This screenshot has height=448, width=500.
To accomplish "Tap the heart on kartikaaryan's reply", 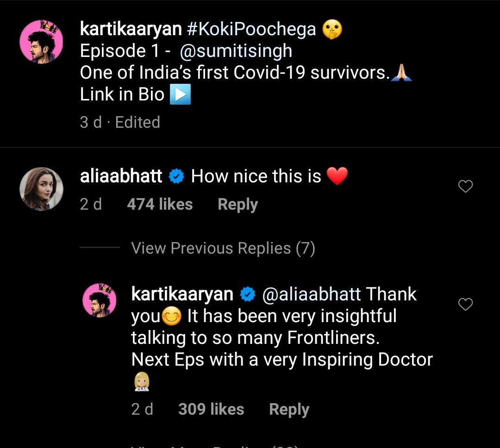I will [x=465, y=304].
